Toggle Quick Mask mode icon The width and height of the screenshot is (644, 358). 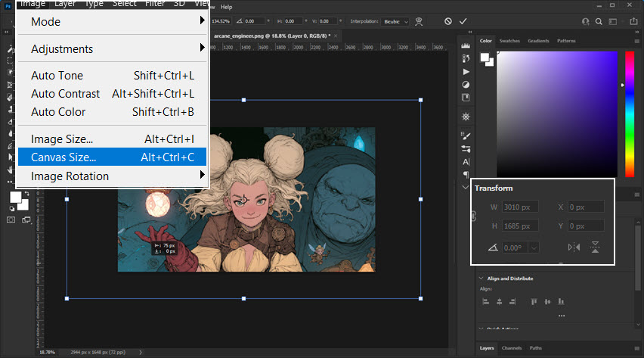click(11, 220)
